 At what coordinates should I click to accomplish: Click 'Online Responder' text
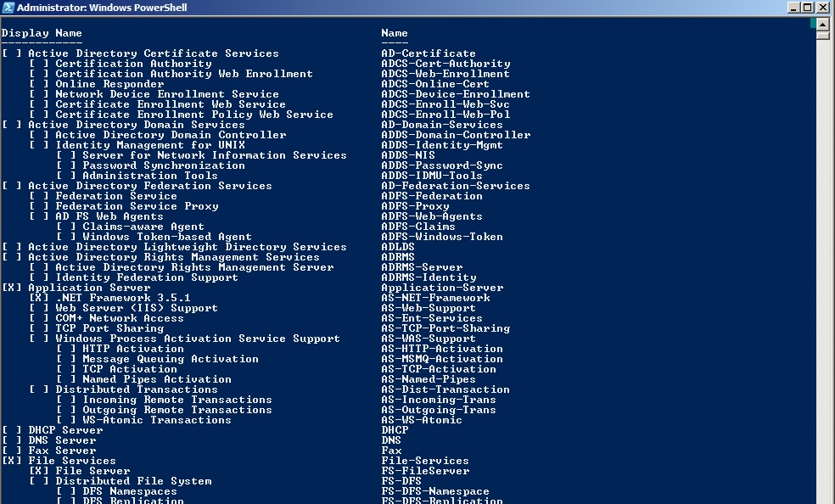(109, 84)
